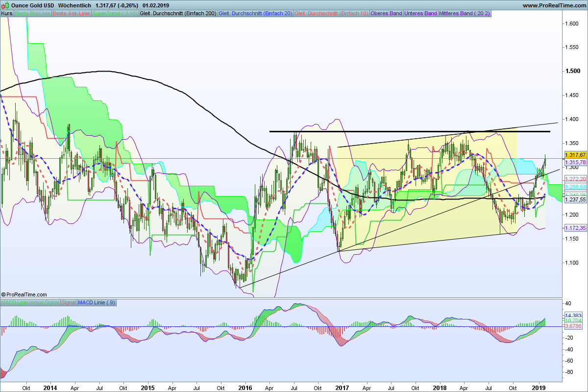Click the up/down arrow icon beside Ounce Gold USD
The width and height of the screenshot is (588, 392).
click(x=5, y=5)
